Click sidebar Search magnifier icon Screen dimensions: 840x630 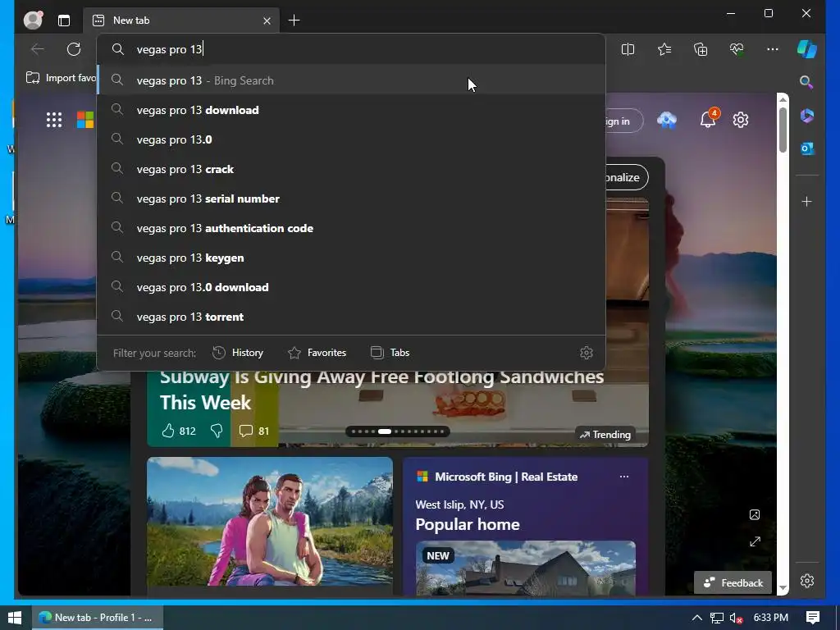[x=806, y=82]
